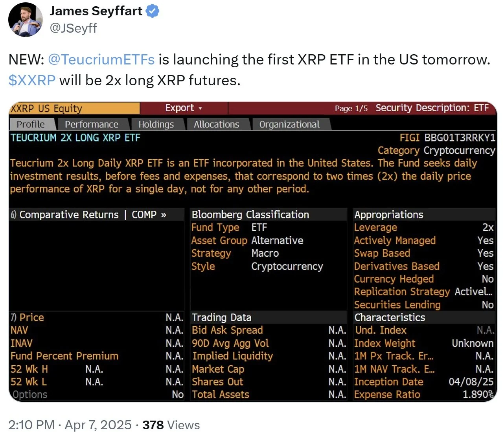Screen dimensions: 504x432
Task: Select the Profile tab
Action: point(31,124)
